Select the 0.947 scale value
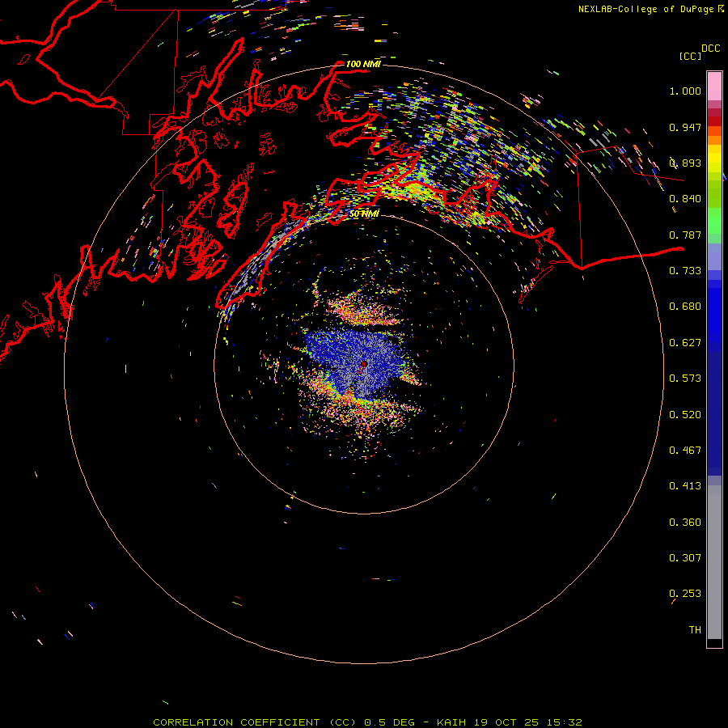The width and height of the screenshot is (728, 728). pyautogui.click(x=685, y=127)
